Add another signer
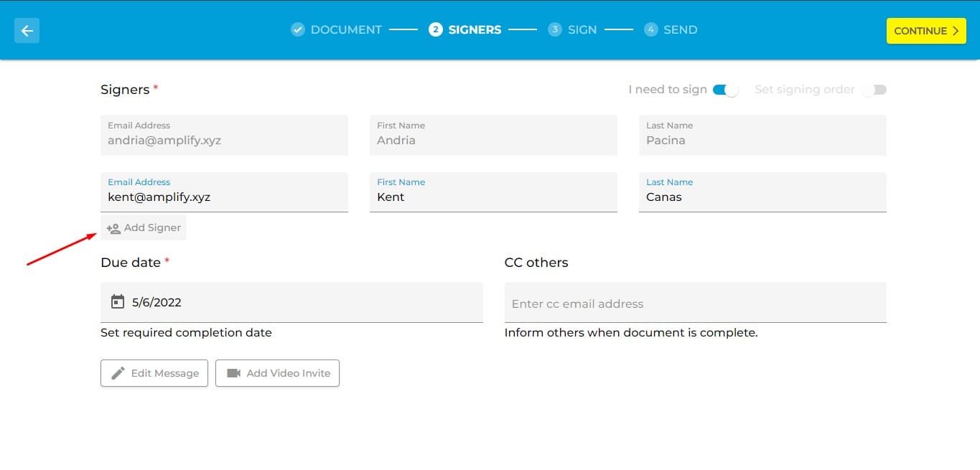Image resolution: width=980 pixels, height=470 pixels. (144, 227)
